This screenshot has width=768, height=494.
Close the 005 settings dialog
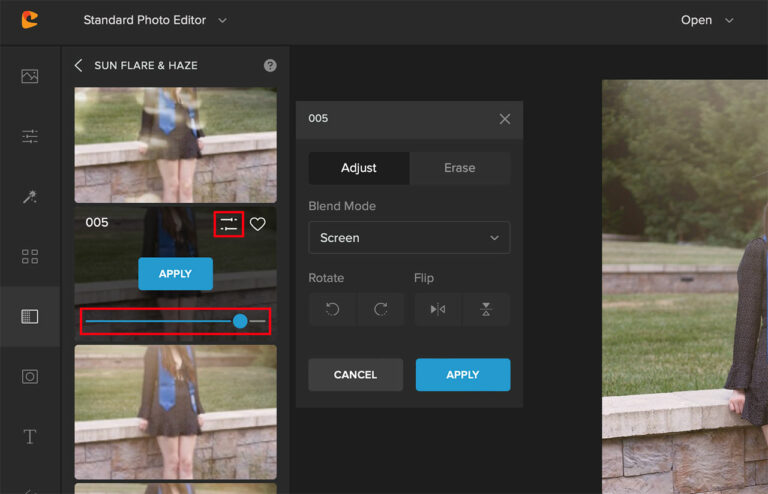[505, 119]
